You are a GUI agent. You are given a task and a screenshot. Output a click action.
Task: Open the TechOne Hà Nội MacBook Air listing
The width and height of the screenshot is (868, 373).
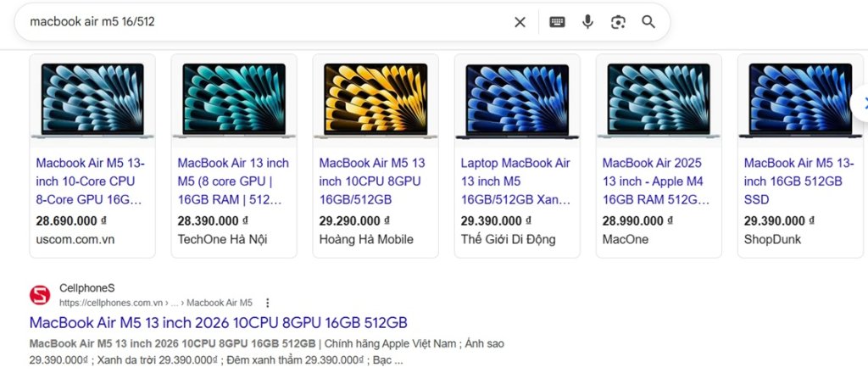coord(233,181)
